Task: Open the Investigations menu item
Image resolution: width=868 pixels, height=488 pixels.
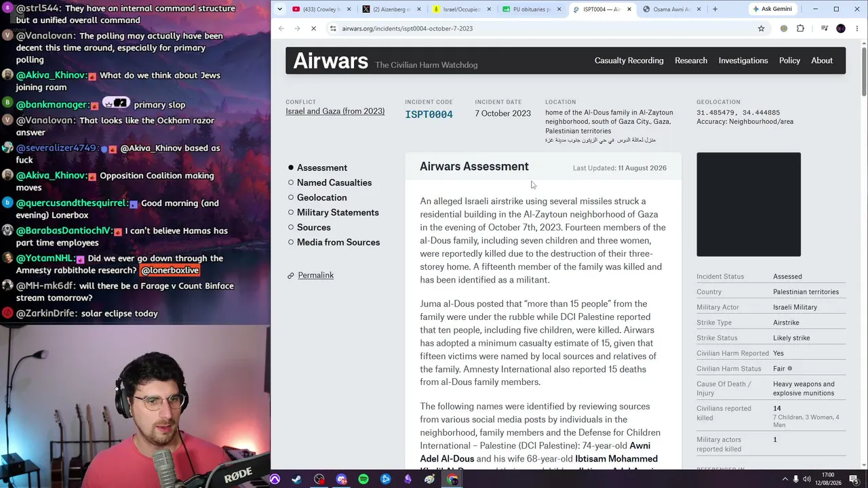Action: point(743,60)
